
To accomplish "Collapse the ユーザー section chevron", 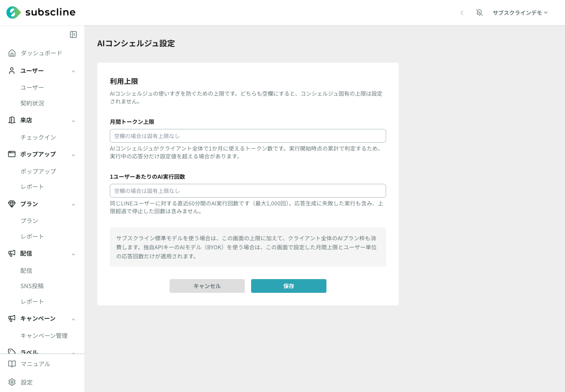I will click(x=73, y=71).
